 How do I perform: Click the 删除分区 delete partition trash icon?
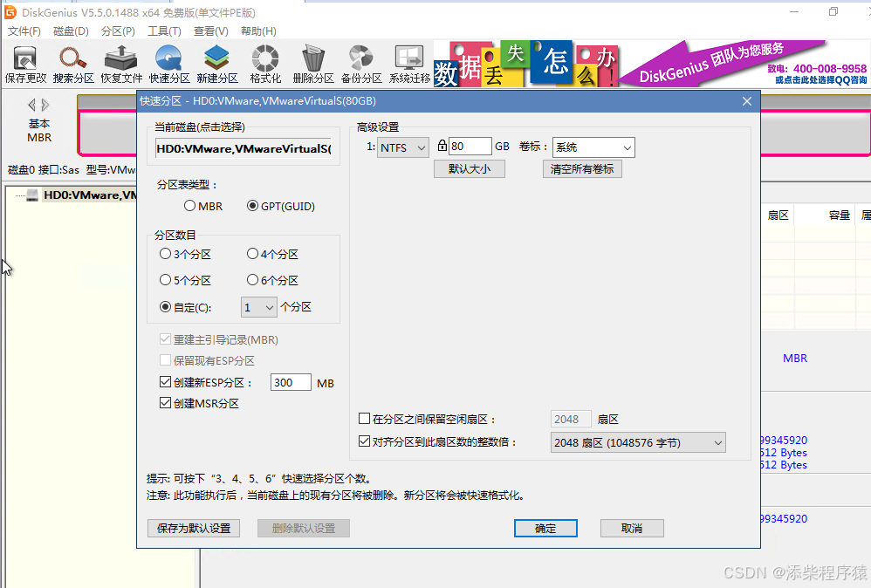coord(313,65)
